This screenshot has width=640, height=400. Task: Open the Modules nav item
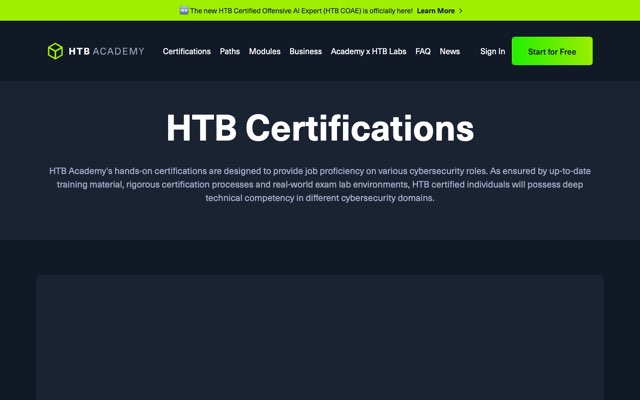pos(264,51)
